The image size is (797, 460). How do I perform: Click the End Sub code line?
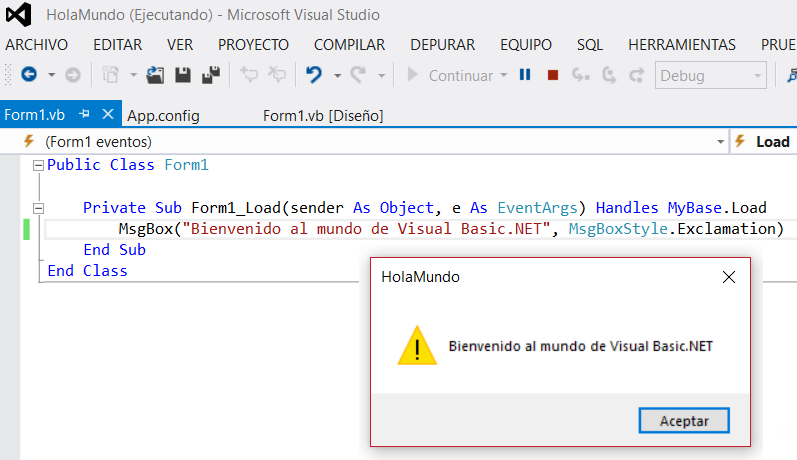114,250
